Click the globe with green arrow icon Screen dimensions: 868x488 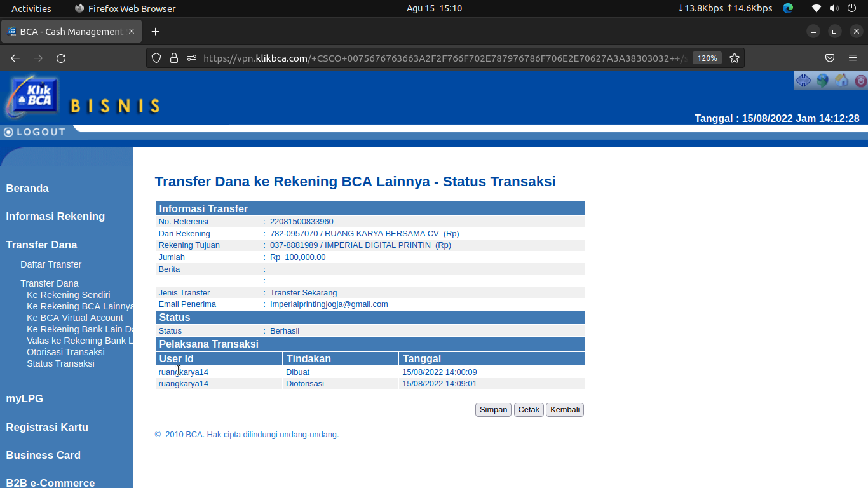tap(823, 81)
